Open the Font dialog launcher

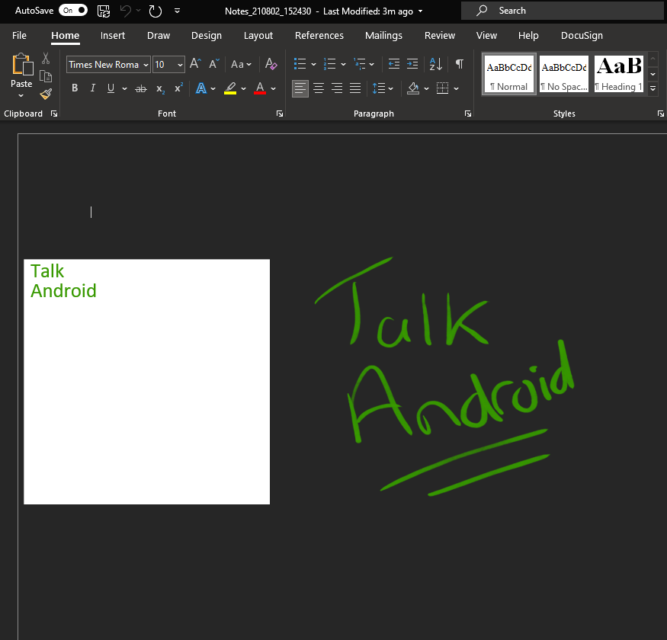[279, 114]
